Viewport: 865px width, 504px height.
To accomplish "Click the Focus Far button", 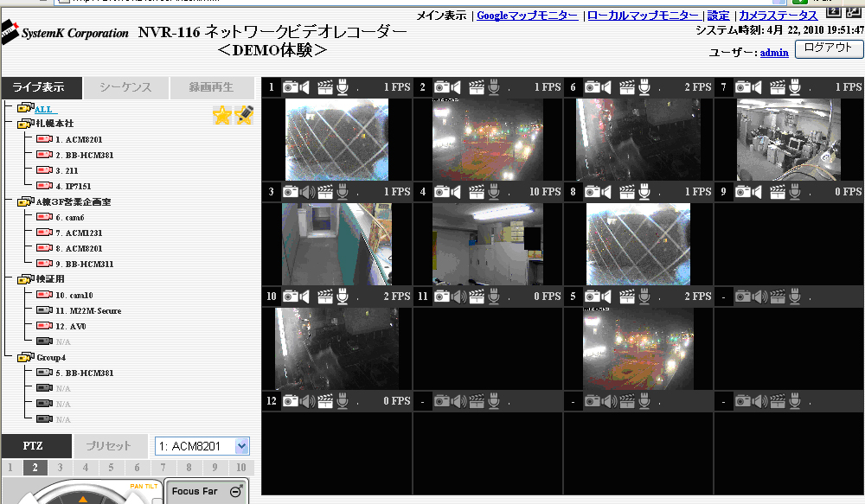I will click(x=205, y=491).
